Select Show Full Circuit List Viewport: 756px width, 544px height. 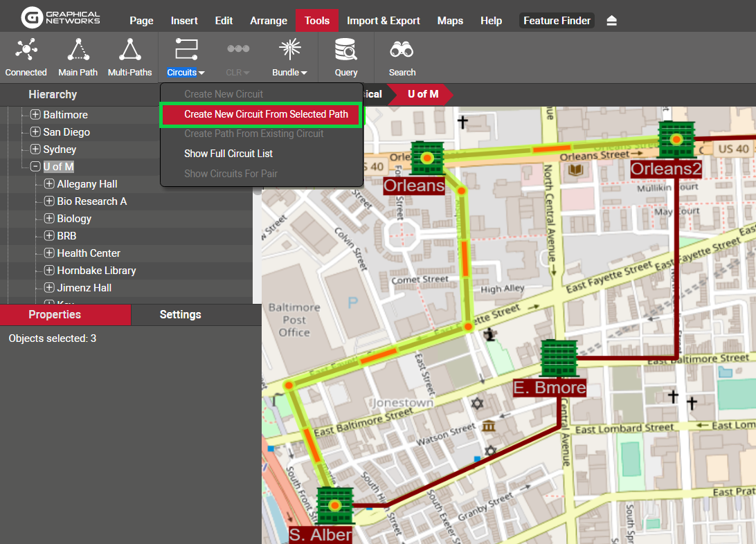point(228,154)
